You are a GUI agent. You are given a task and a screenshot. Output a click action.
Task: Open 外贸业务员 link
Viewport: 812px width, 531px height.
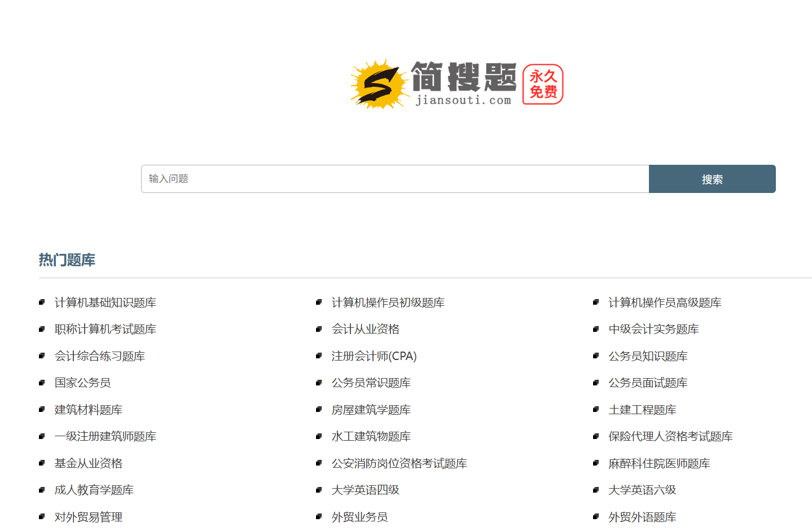coord(360,517)
